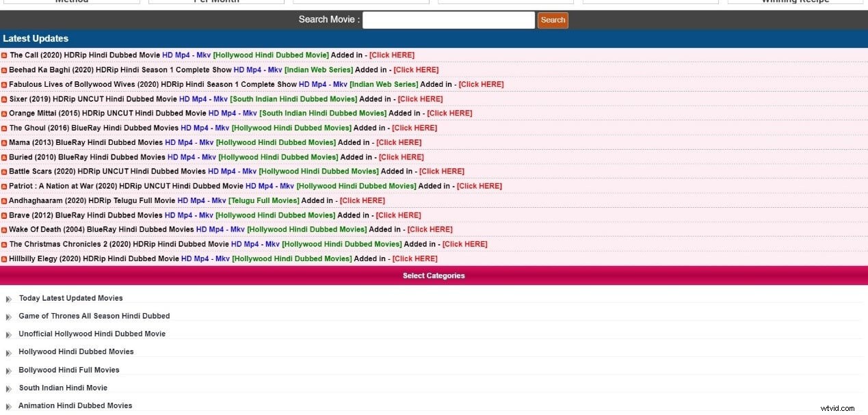The image size is (868, 415).
Task: Expand the Today Latest Updated Movies category
Action: 70,298
